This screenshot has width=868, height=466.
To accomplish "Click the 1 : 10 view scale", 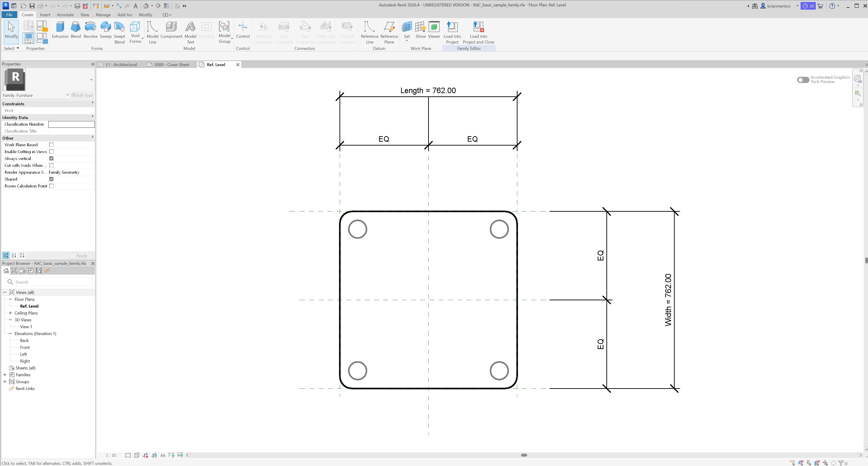I will [111, 455].
